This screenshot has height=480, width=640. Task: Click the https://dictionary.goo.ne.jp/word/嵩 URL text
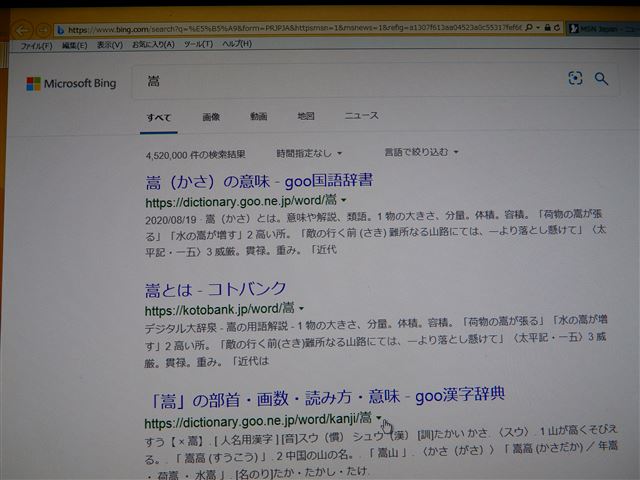241,201
